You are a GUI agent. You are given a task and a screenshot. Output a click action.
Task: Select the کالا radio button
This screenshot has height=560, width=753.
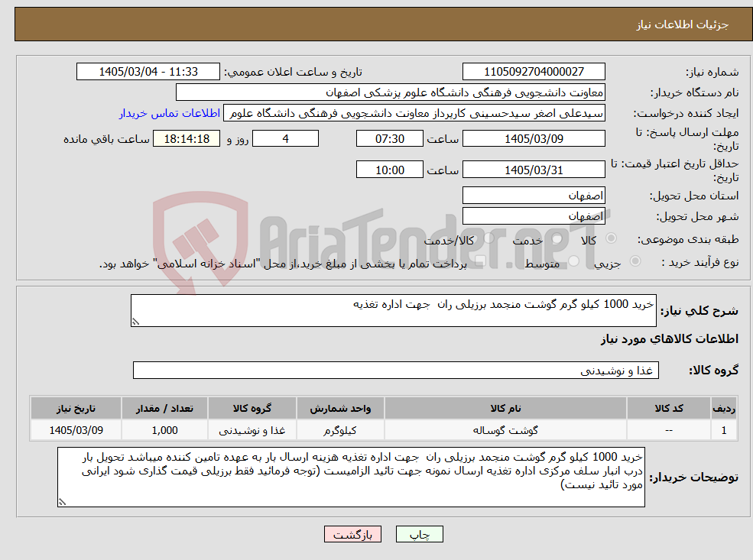612,238
